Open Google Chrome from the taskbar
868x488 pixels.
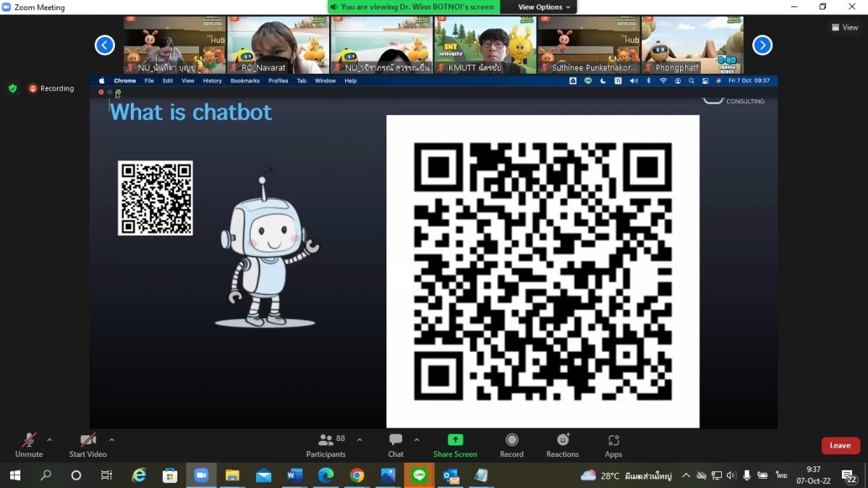pyautogui.click(x=357, y=475)
